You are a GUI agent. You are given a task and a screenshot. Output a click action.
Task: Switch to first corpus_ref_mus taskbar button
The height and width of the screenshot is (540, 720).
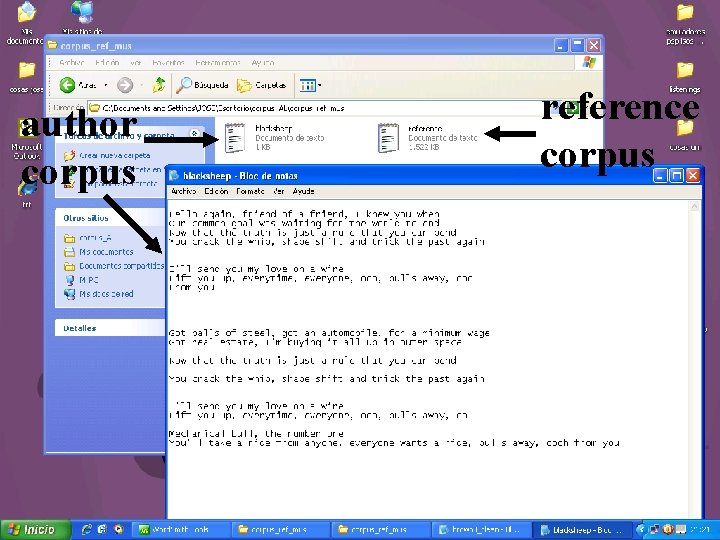279,530
